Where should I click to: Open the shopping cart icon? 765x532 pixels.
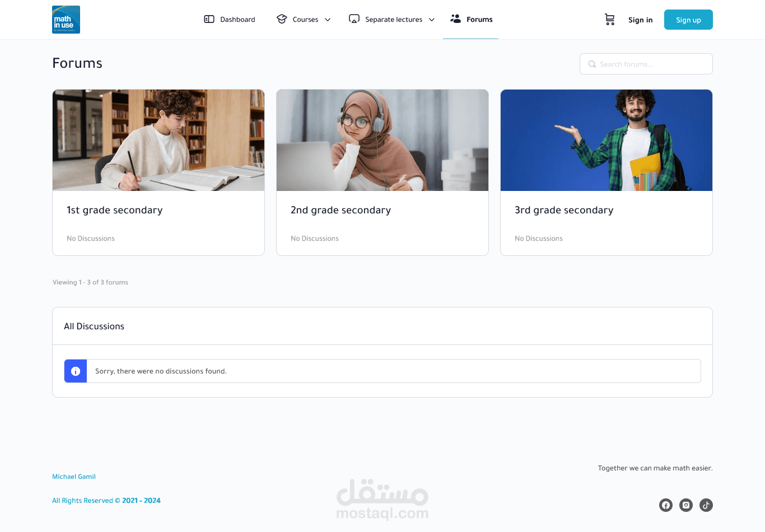[610, 20]
